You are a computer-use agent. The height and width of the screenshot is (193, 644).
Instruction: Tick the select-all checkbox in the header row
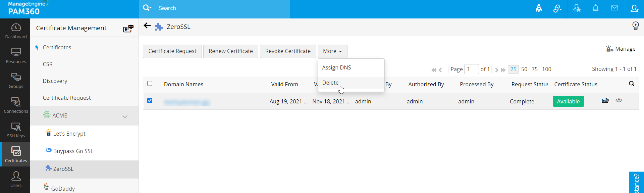click(x=150, y=84)
